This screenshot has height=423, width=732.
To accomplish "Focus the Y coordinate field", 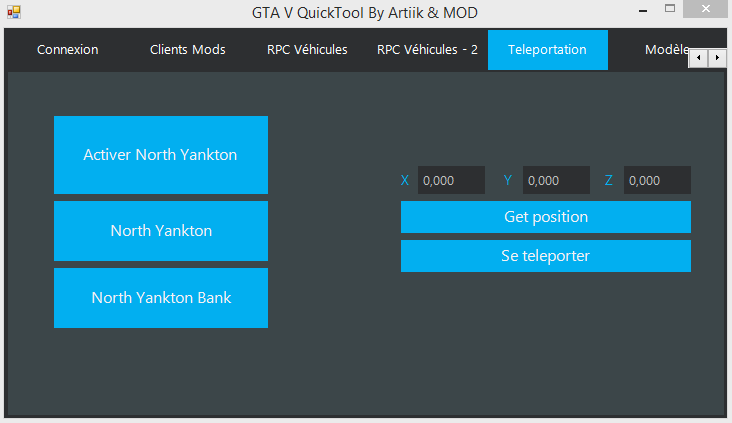I will coord(556,180).
